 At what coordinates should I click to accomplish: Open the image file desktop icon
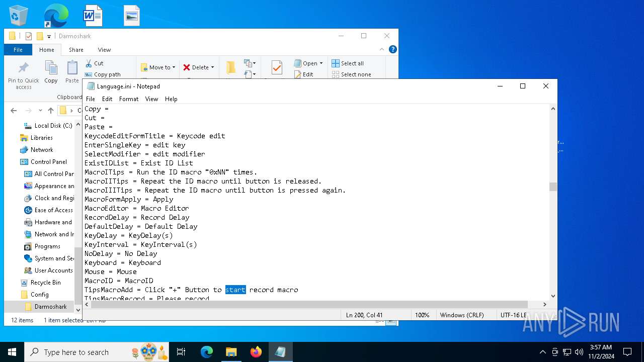(x=131, y=16)
